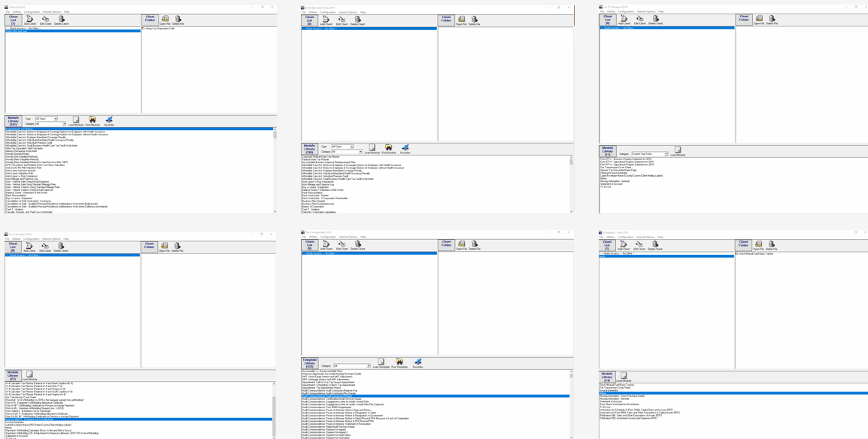The width and height of the screenshot is (868, 439).
Task: Click Add Client in TaxTools 2018 window
Action: 30,20
